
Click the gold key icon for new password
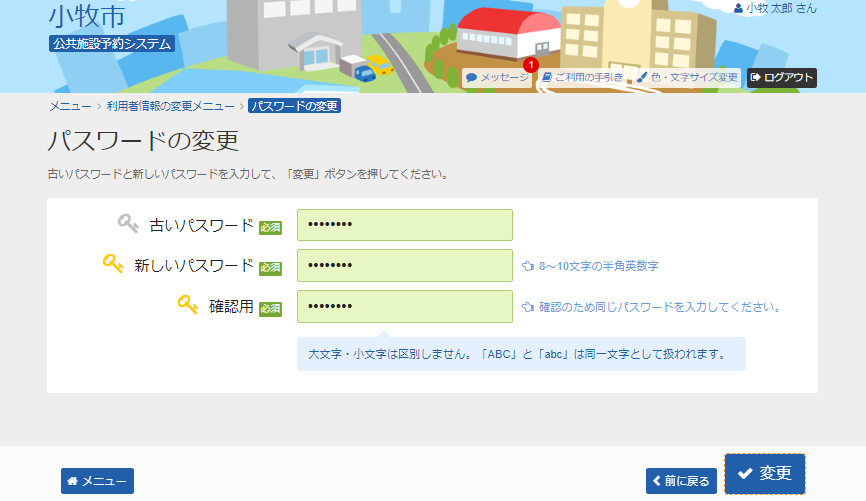click(113, 264)
